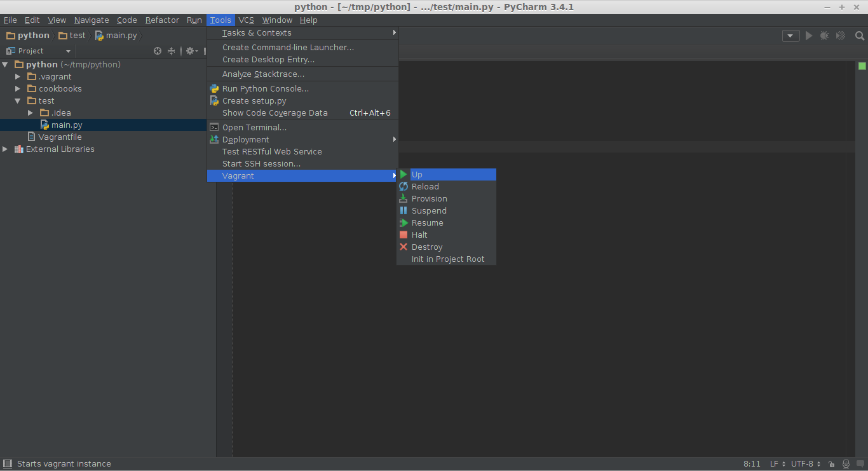Select cookbooks folder in tree
Viewport: 868px width, 471px height.
coord(55,88)
